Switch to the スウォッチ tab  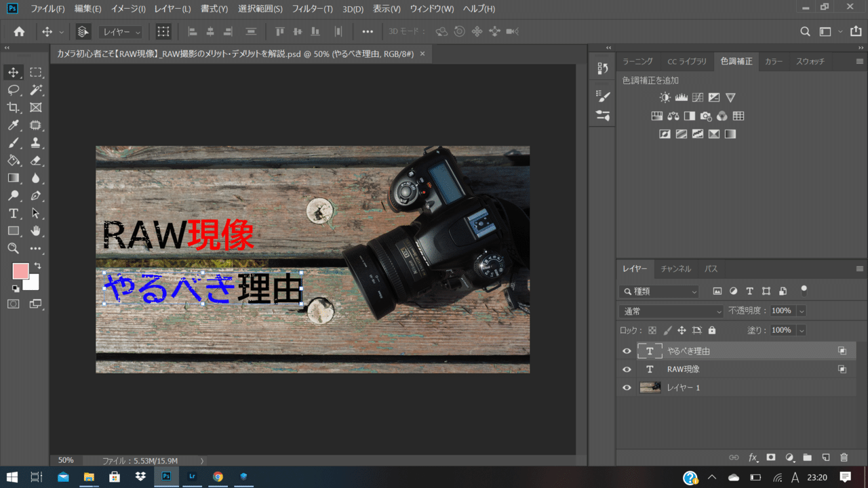click(x=810, y=62)
